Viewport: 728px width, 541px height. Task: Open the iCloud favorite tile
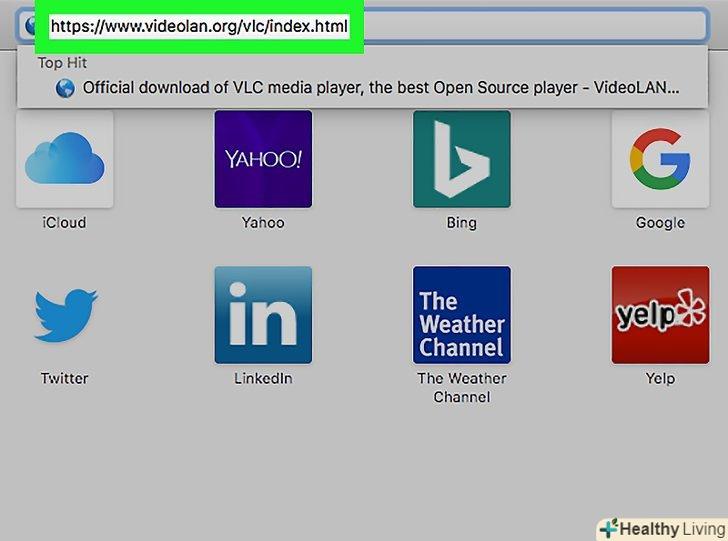tap(64, 159)
